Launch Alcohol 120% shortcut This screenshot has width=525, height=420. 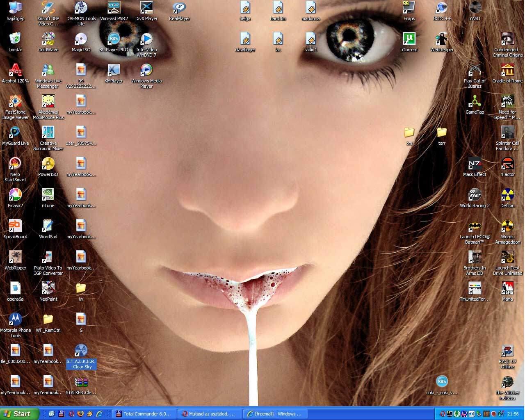tap(16, 73)
